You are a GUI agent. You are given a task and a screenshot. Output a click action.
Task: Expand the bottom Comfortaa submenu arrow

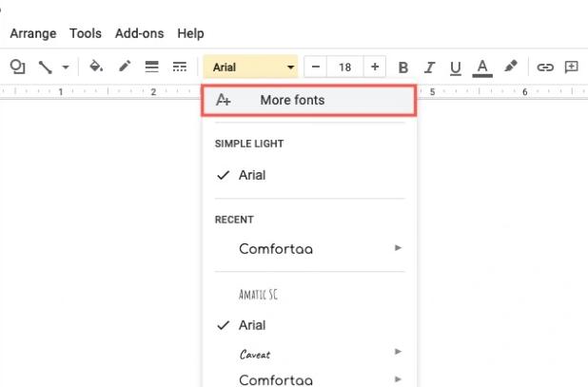[398, 379]
